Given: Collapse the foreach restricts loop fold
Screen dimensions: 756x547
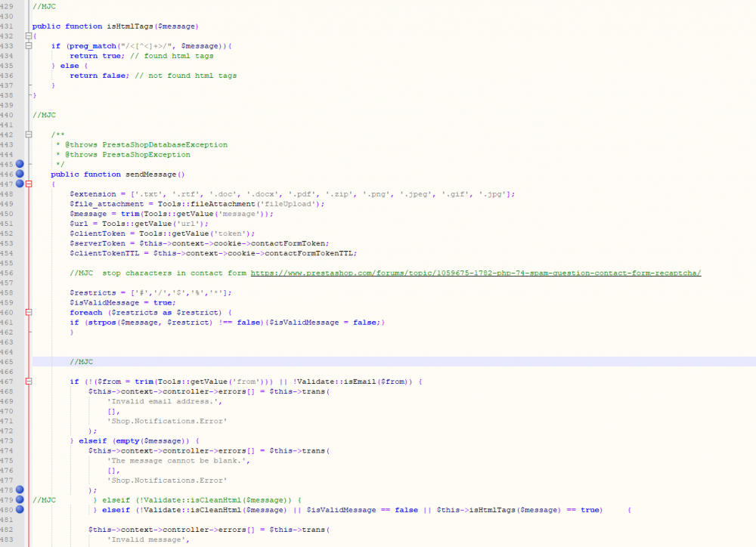Looking at the screenshot, I should point(28,312).
